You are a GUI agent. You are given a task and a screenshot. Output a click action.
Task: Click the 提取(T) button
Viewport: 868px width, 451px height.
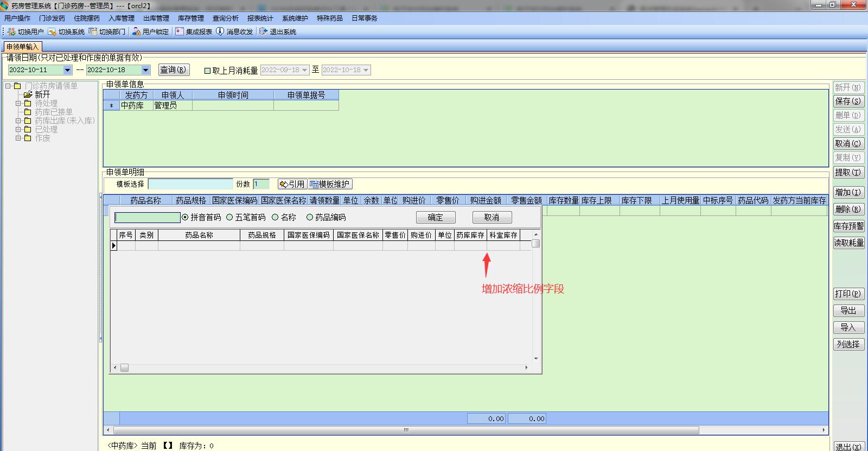848,173
